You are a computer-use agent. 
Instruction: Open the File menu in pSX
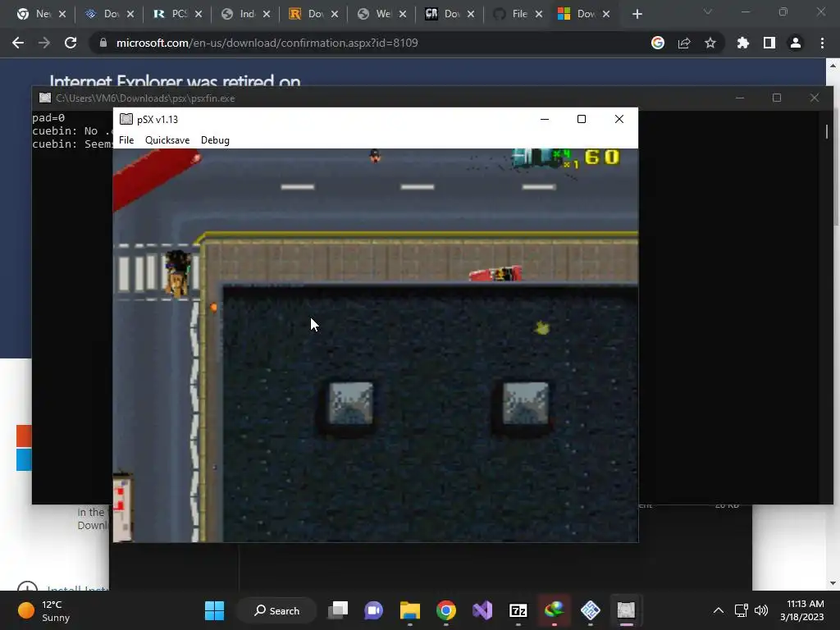(x=126, y=139)
